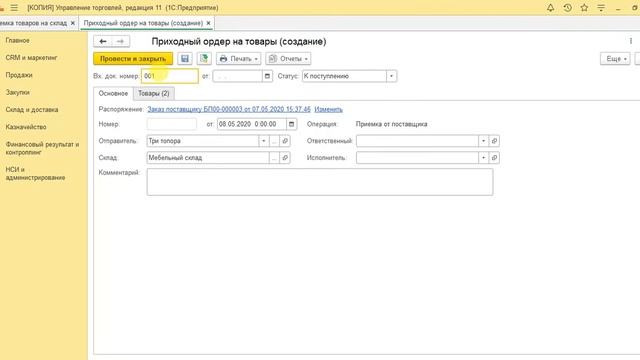Close the Приходный ордер на товары tab

208,23
